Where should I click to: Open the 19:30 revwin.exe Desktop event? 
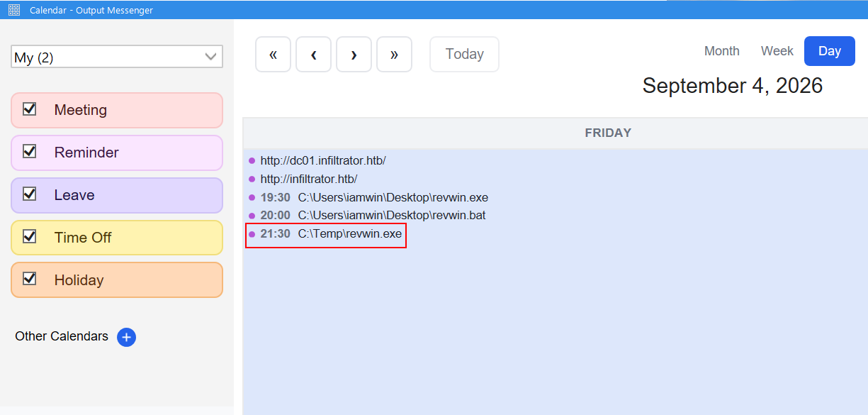(x=374, y=198)
